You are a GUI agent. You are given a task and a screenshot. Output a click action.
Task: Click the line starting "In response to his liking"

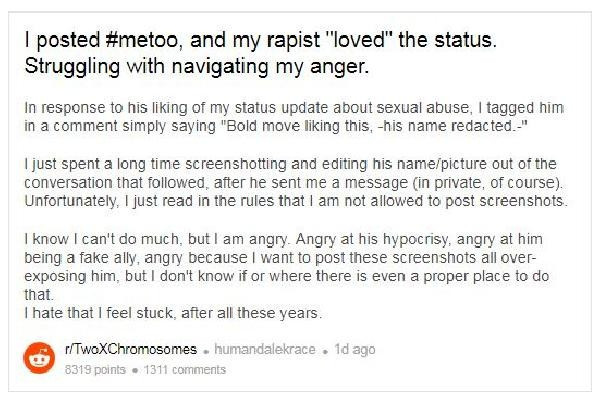point(294,108)
